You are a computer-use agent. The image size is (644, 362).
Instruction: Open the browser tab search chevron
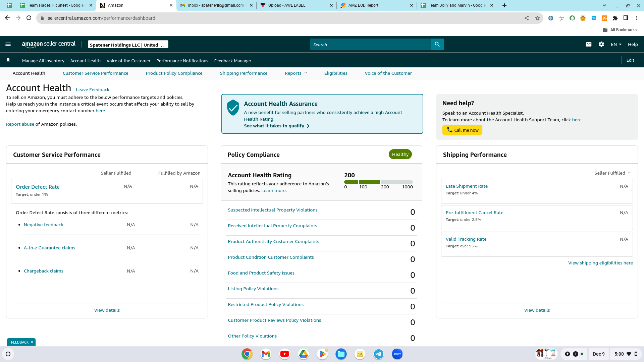pyautogui.click(x=604, y=5)
